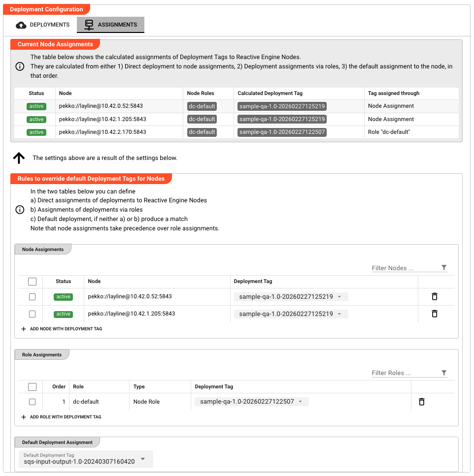Viewport: 474px width, 476px height.
Task: Click Add Role With Deployment Tag
Action: 61,417
